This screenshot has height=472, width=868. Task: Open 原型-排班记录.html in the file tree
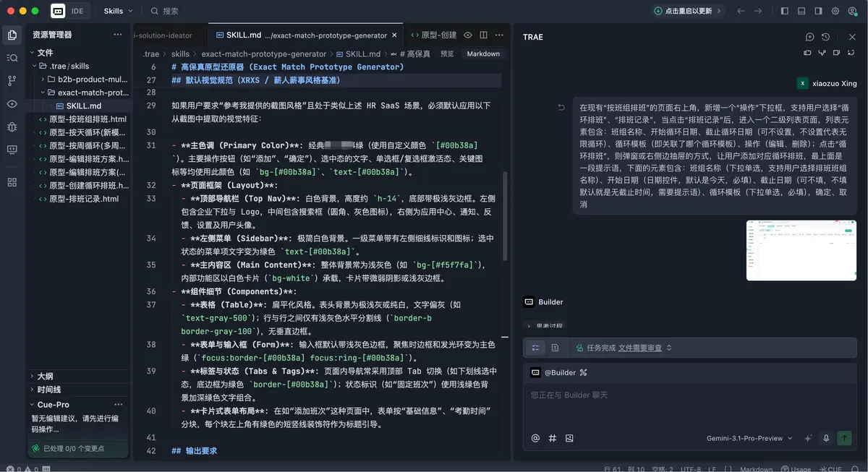(x=83, y=199)
